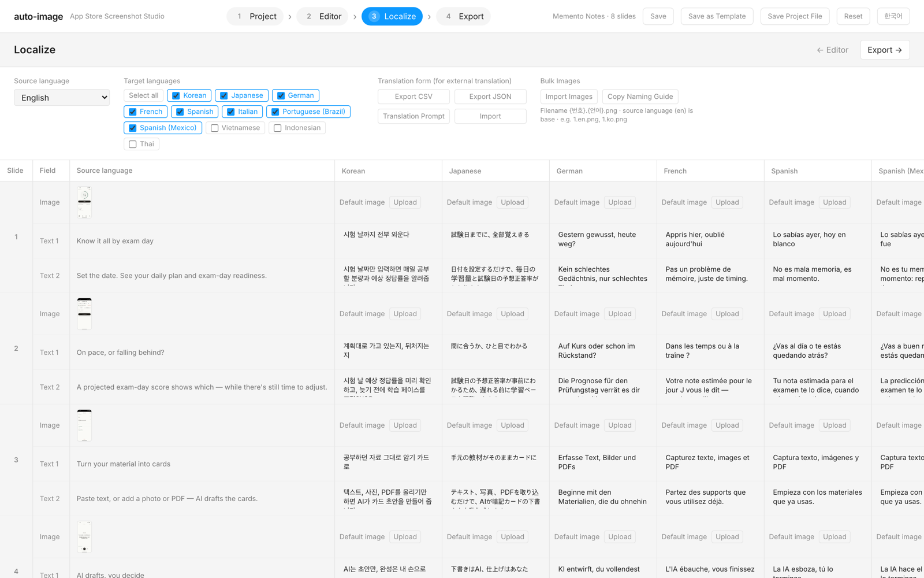Upload Spanish image for slide 4

point(834,537)
